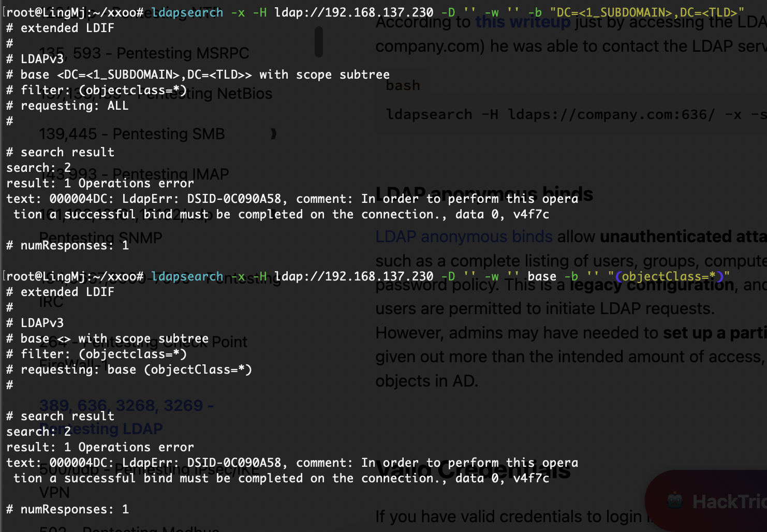Open the "this writeup" hyperlink
The width and height of the screenshot is (767, 532).
(522, 22)
